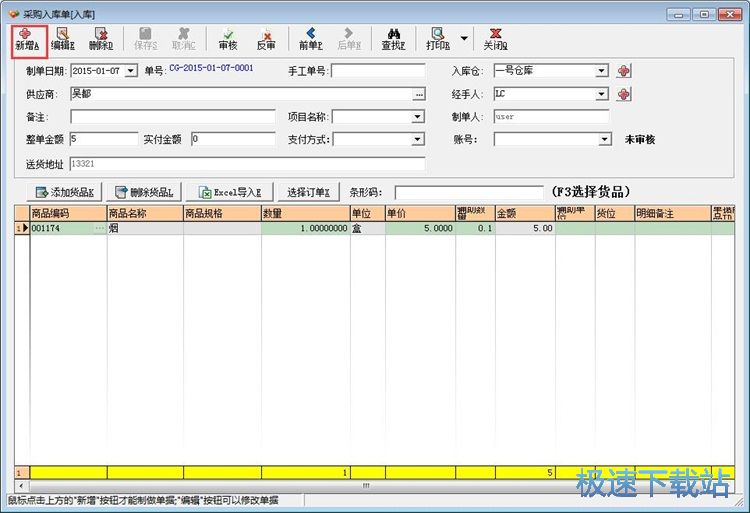Viewport: 750px width, 513px height.
Task: Expand the print options dropdown arrow
Action: pos(464,38)
